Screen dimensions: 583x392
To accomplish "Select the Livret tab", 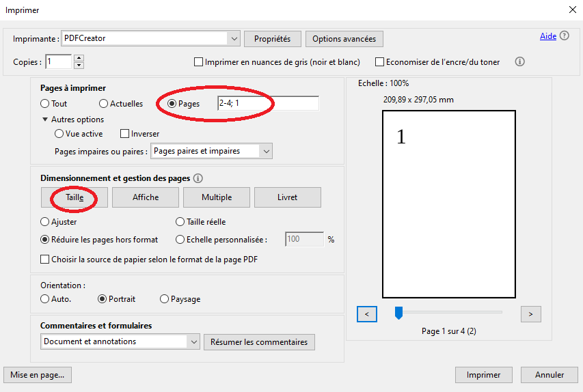I will (288, 197).
